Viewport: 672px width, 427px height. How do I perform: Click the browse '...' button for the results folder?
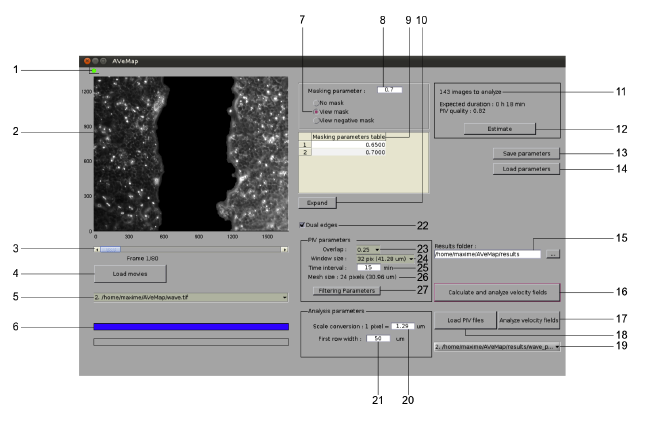coord(553,254)
